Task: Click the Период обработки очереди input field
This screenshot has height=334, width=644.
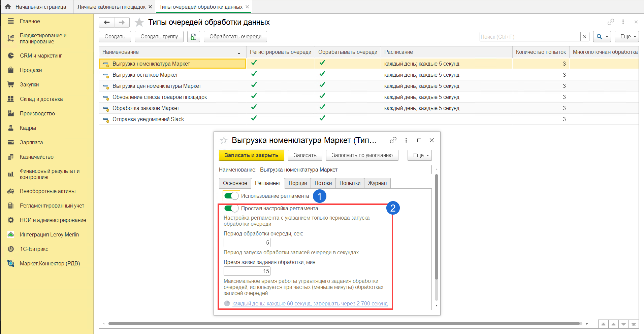Action: (247, 243)
